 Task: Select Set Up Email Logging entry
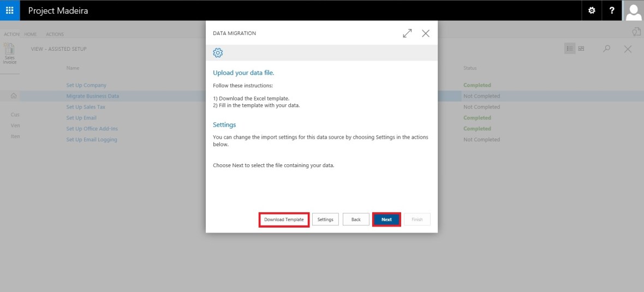pyautogui.click(x=92, y=140)
